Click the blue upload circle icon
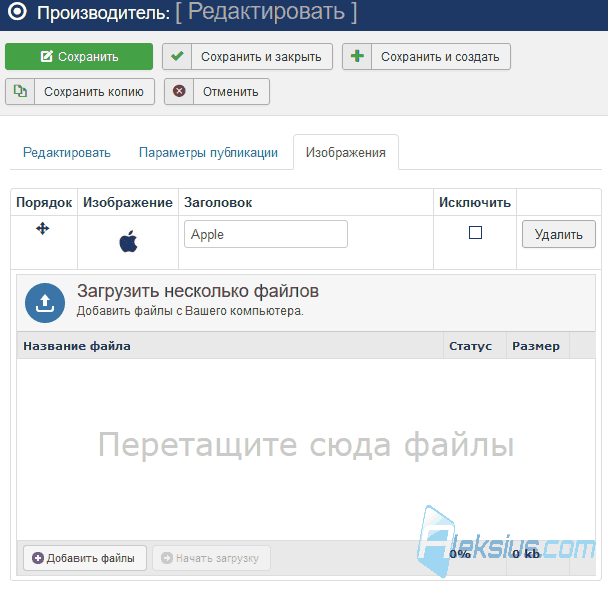 (45, 303)
